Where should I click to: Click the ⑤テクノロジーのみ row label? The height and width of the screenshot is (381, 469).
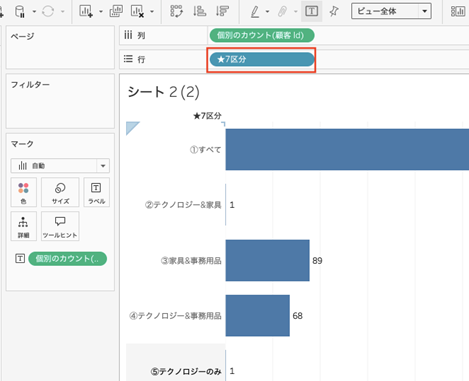pos(186,371)
